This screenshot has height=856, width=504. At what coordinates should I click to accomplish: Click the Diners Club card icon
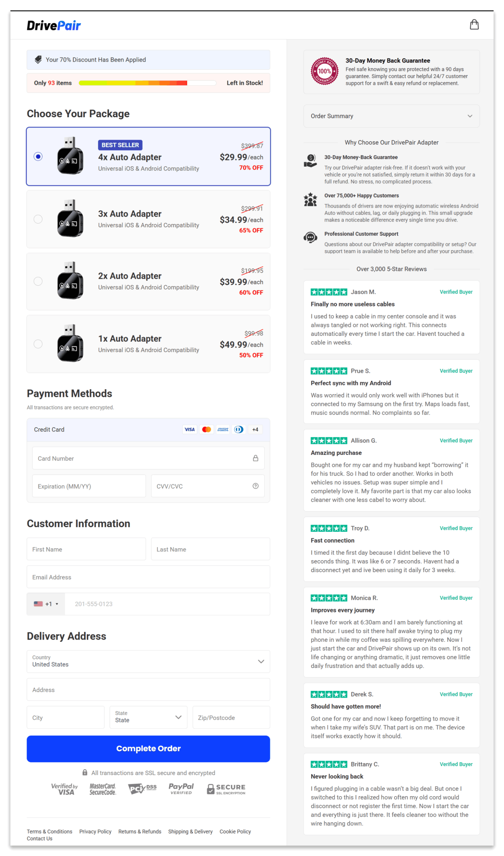pyautogui.click(x=239, y=429)
